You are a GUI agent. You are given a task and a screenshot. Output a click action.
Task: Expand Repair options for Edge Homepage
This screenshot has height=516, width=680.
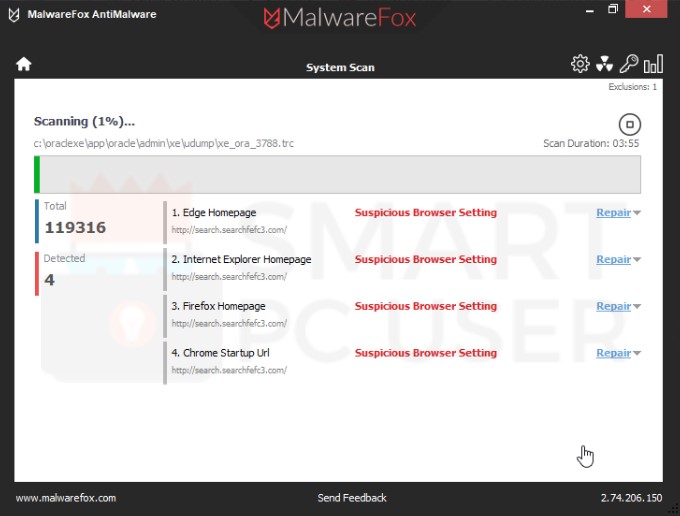637,213
